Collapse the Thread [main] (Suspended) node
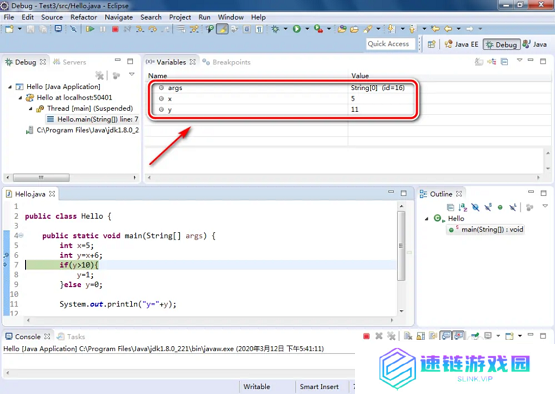This screenshot has width=555, height=394. 31,109
